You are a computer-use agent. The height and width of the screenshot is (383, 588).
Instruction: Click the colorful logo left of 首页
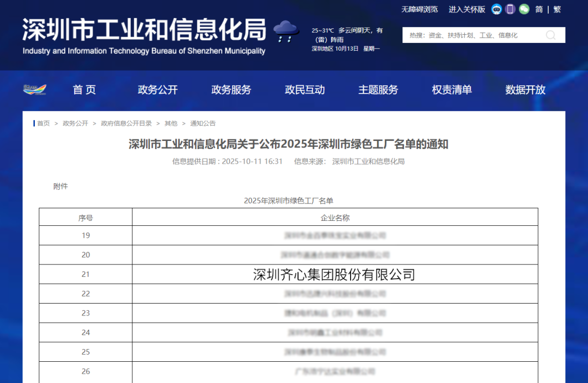coord(34,90)
